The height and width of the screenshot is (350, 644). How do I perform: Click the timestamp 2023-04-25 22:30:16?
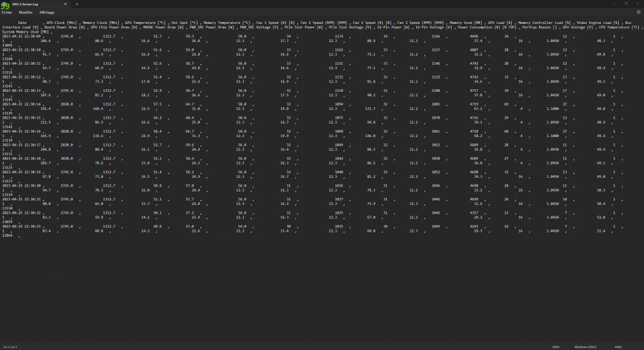point(21,132)
